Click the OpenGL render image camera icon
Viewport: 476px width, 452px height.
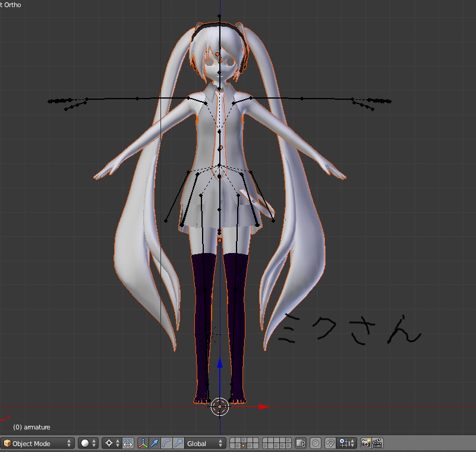tap(366, 443)
